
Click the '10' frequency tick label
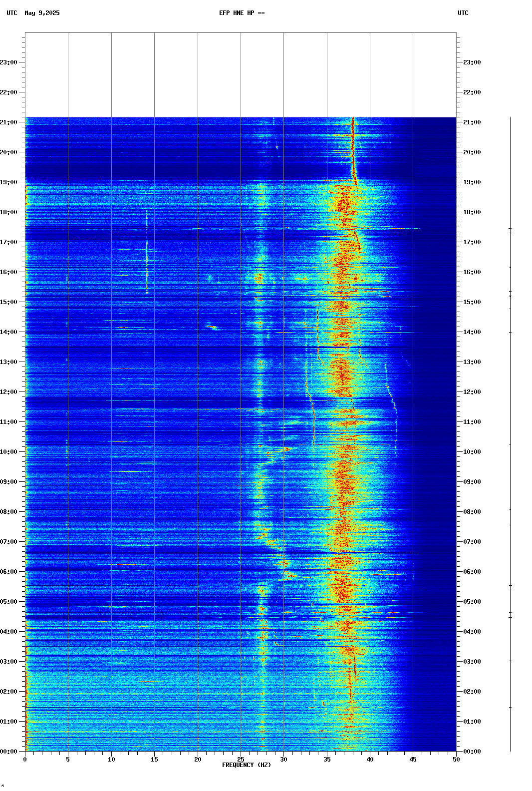coord(111,760)
